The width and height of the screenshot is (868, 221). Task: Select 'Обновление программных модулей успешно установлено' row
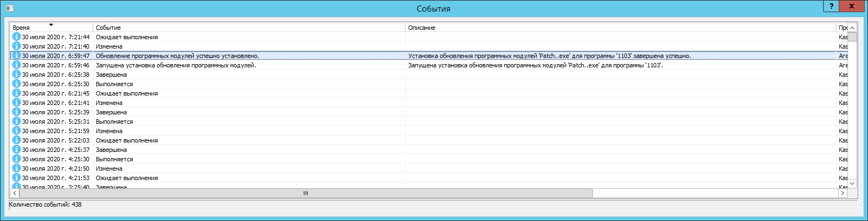click(x=428, y=56)
